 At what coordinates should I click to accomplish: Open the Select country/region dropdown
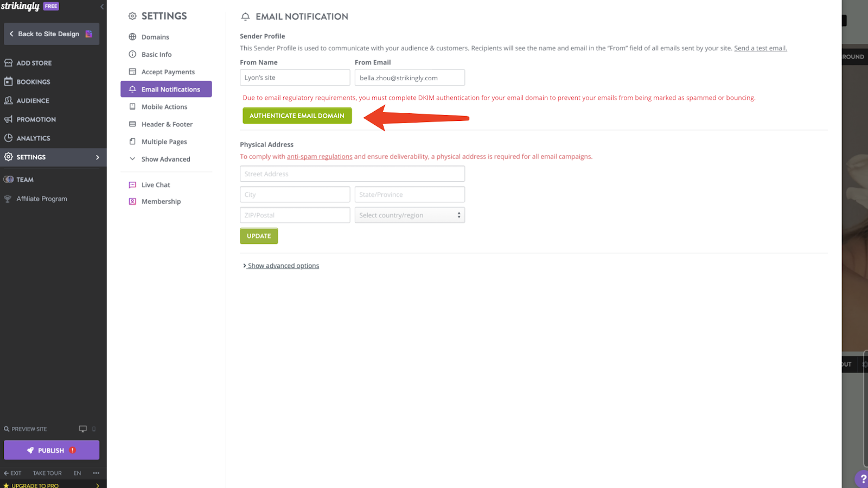[410, 215]
